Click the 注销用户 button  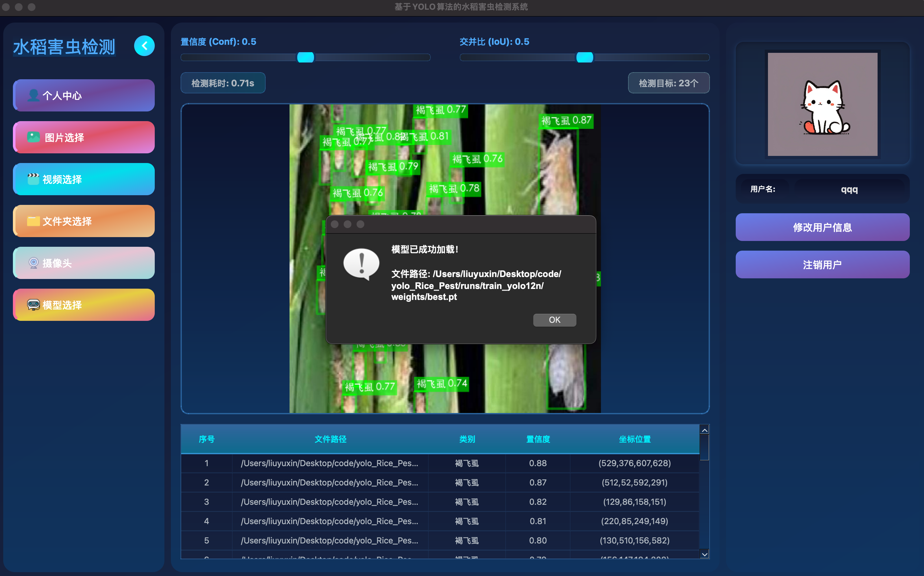click(822, 265)
